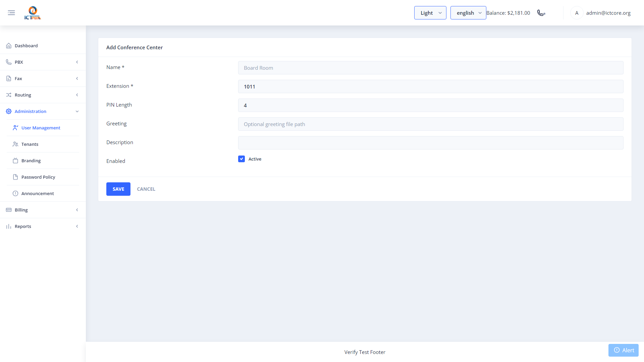644x362 pixels.
Task: Expand the Billing menu chevron
Action: (x=77, y=210)
